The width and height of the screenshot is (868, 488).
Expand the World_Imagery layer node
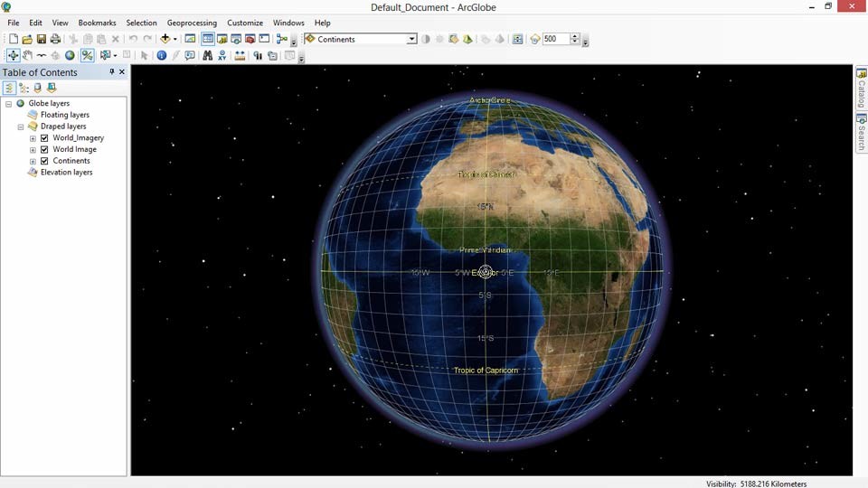[33, 138]
